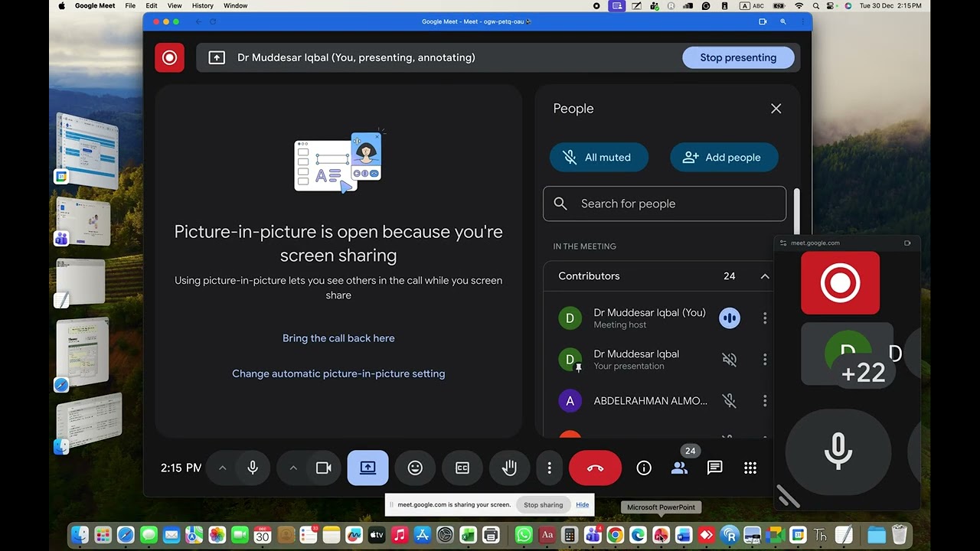Screen dimensions: 980x551
Task: Toggle the People panel icon
Action: (x=679, y=468)
